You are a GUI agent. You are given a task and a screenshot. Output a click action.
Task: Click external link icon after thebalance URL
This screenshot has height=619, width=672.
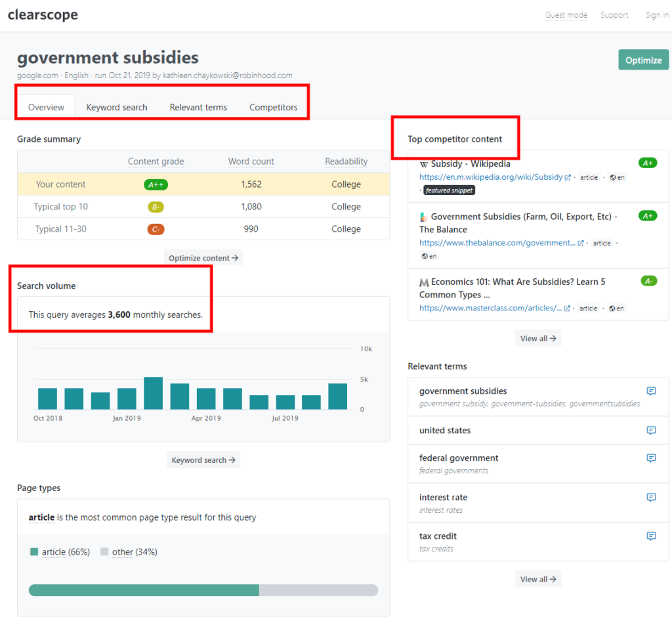(581, 243)
